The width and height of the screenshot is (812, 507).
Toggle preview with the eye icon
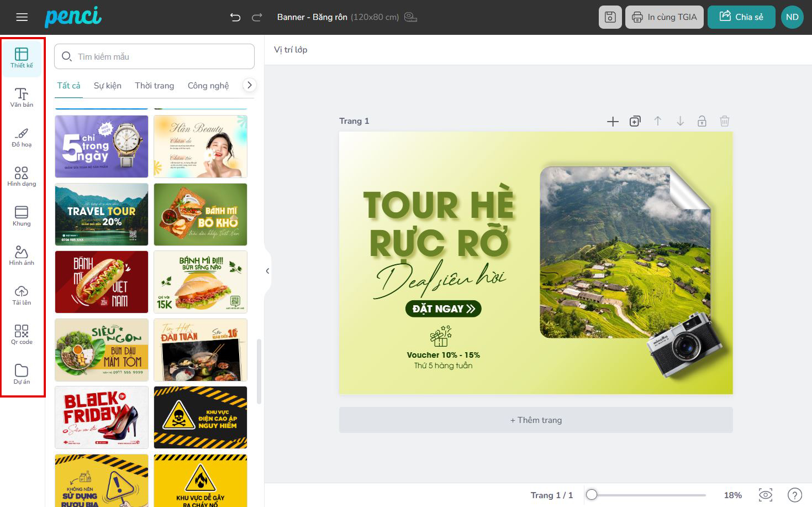(x=766, y=495)
